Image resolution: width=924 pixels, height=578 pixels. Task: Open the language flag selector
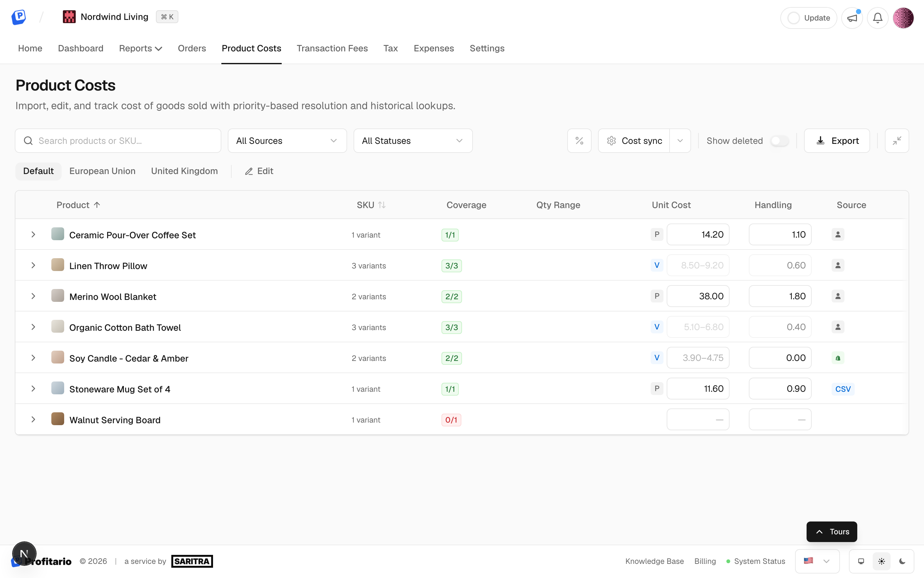817,561
